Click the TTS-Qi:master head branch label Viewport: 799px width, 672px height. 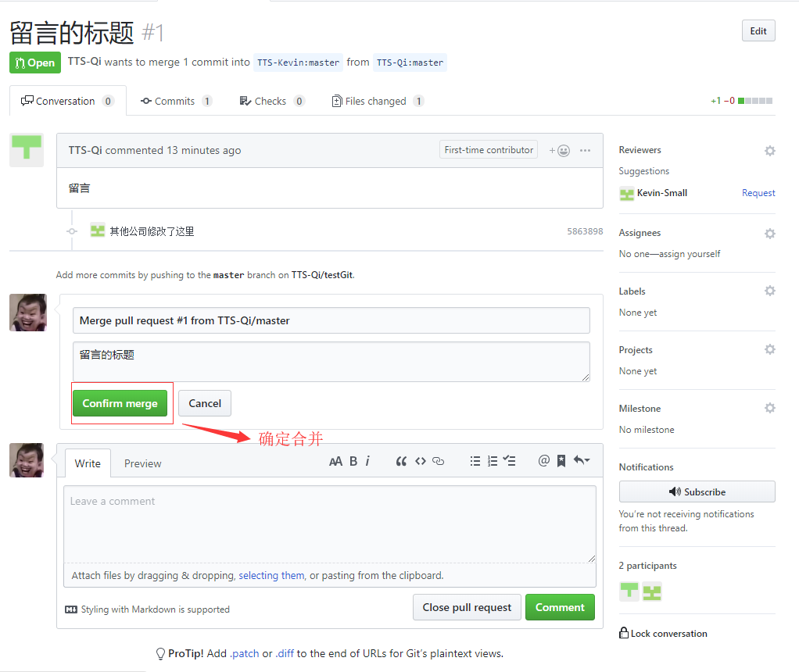pyautogui.click(x=410, y=63)
